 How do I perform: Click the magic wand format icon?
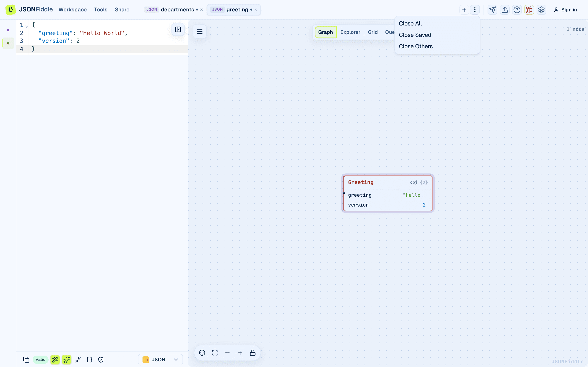pos(55,359)
